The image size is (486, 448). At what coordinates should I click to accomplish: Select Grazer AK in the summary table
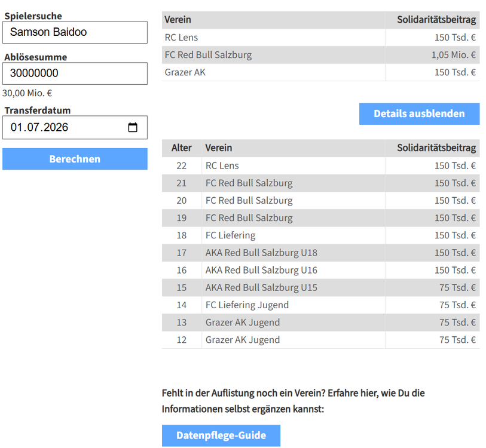[x=185, y=72]
